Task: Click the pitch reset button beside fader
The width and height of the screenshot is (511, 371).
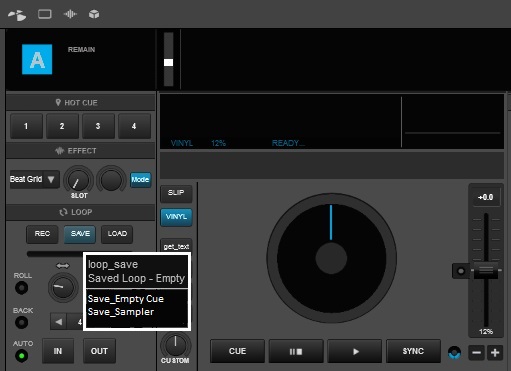Action: [461, 271]
